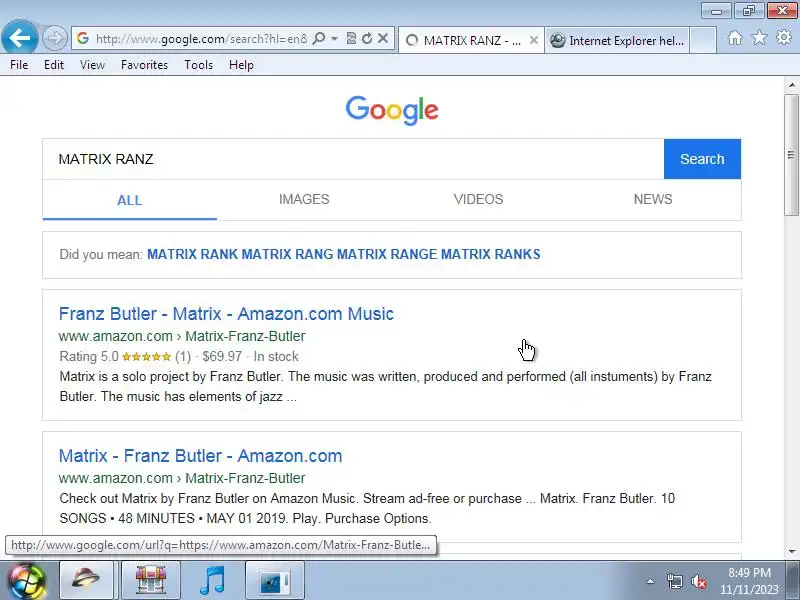Open the address bar autocomplete dropdown arrow
The width and height of the screenshot is (800, 600).
click(x=335, y=39)
